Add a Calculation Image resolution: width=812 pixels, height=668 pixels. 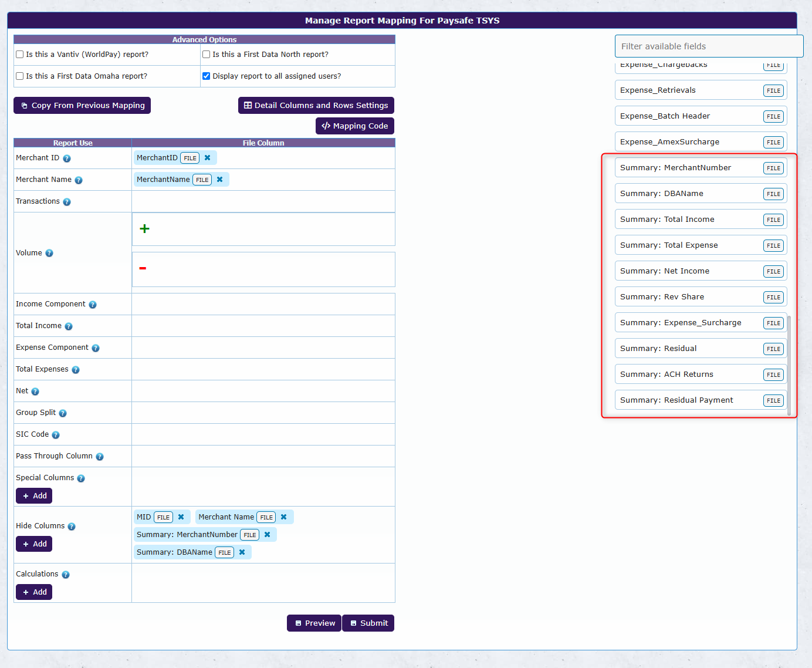pyautogui.click(x=34, y=592)
